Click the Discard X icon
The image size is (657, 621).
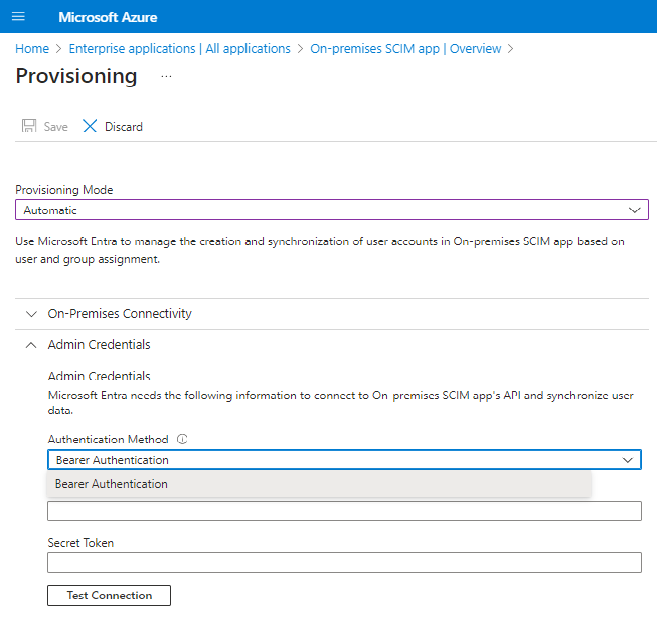(90, 126)
